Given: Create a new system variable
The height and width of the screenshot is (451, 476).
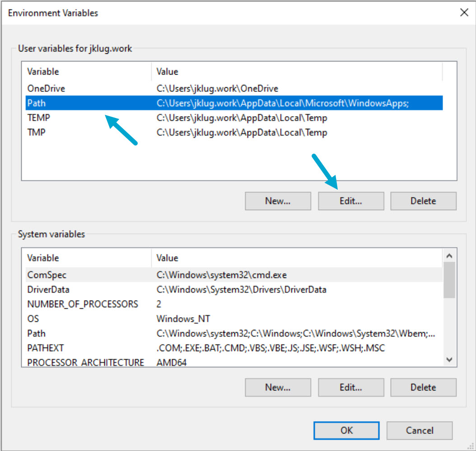Looking at the screenshot, I should (x=278, y=387).
